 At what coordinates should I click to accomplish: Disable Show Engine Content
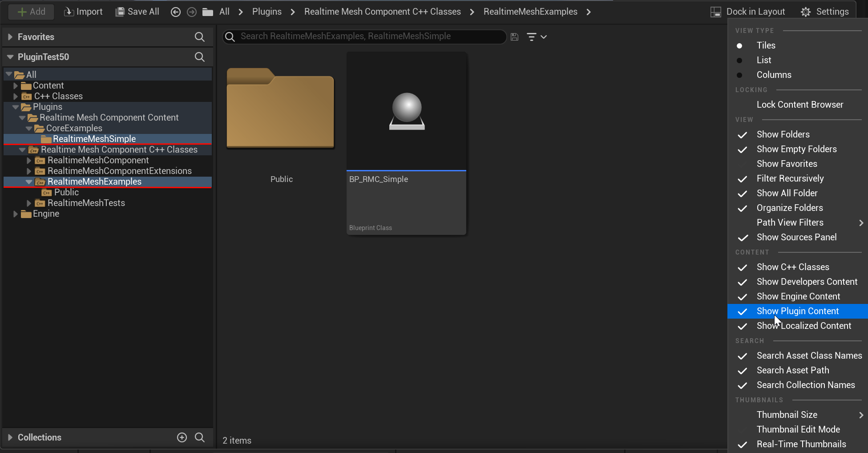799,296
